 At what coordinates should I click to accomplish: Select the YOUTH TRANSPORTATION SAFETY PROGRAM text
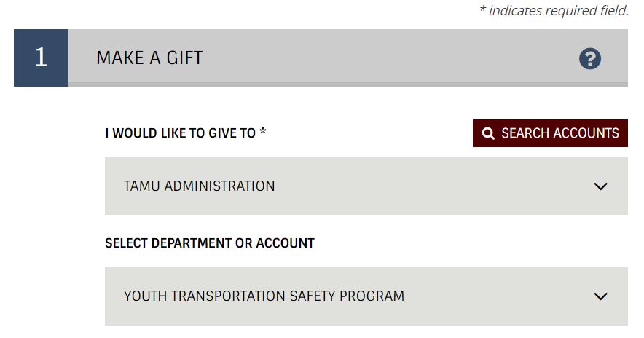coord(264,296)
